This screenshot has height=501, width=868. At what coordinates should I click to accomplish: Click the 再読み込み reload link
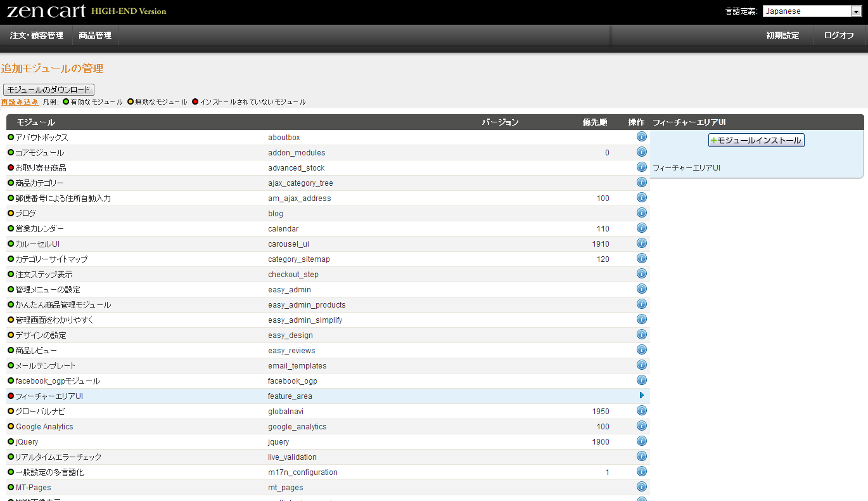(20, 102)
